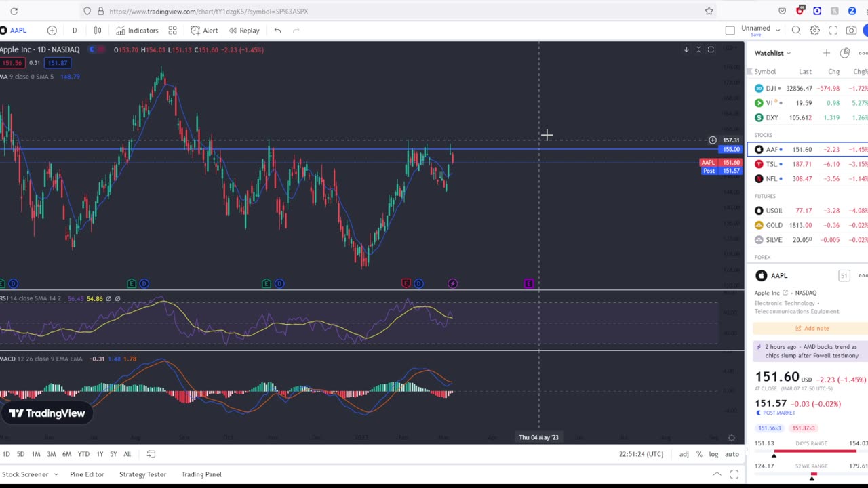This screenshot has width=868, height=488.
Task: Expand the Unnamed layout dropdown arrow
Action: [x=778, y=30]
